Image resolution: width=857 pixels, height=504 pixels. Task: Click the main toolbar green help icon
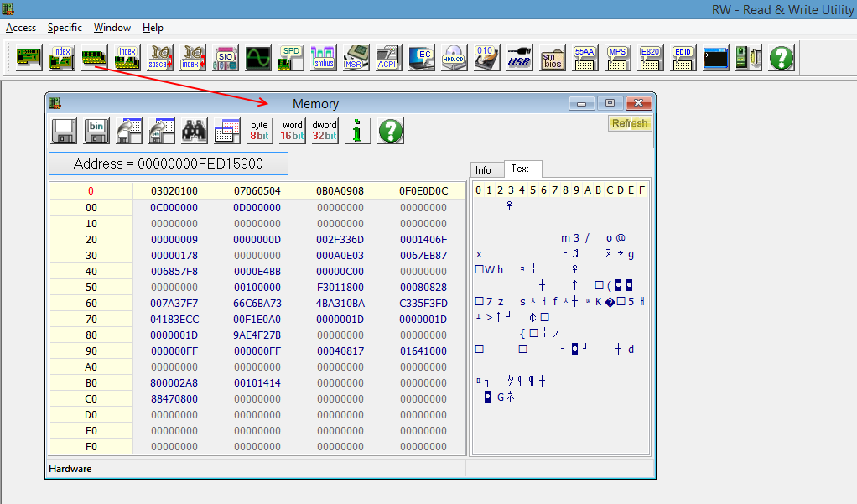tap(782, 58)
